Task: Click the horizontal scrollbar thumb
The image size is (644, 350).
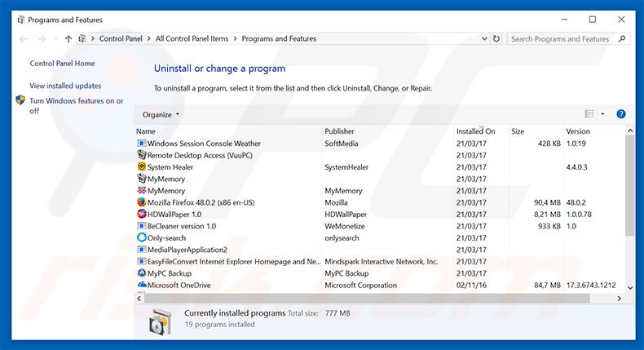Action: click(x=367, y=299)
